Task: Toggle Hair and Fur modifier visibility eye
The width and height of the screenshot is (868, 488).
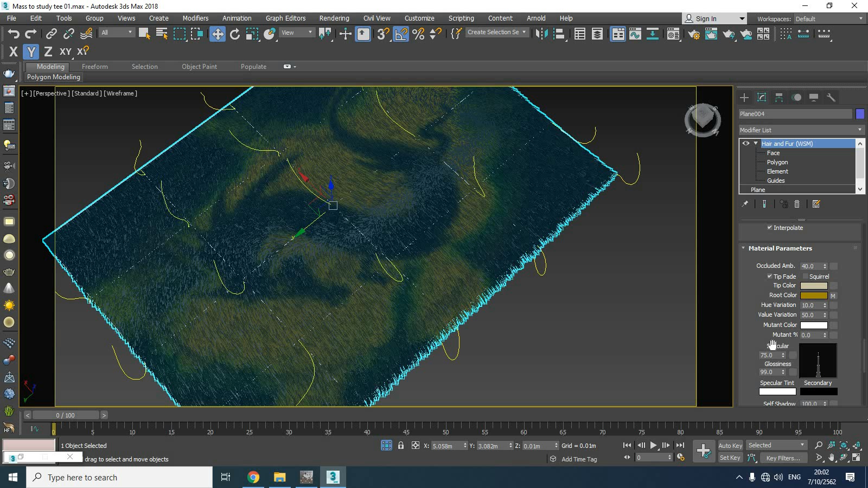Action: 746,143
